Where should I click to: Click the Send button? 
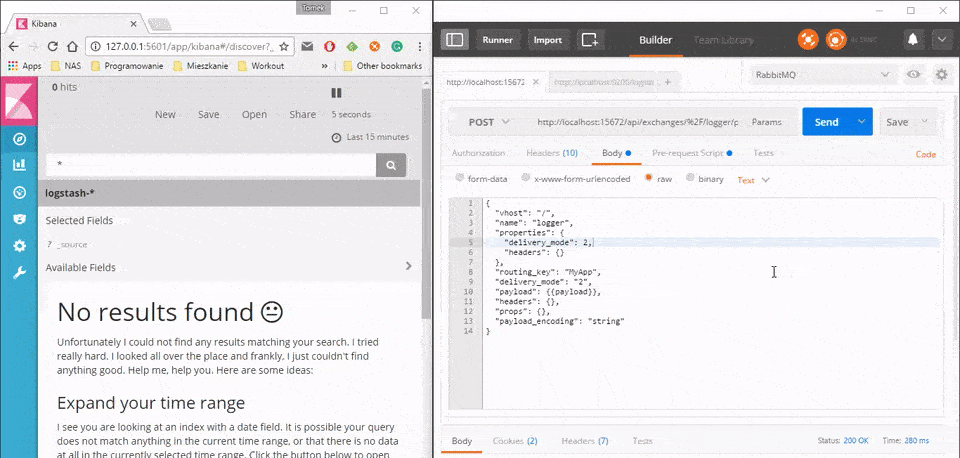pyautogui.click(x=827, y=122)
